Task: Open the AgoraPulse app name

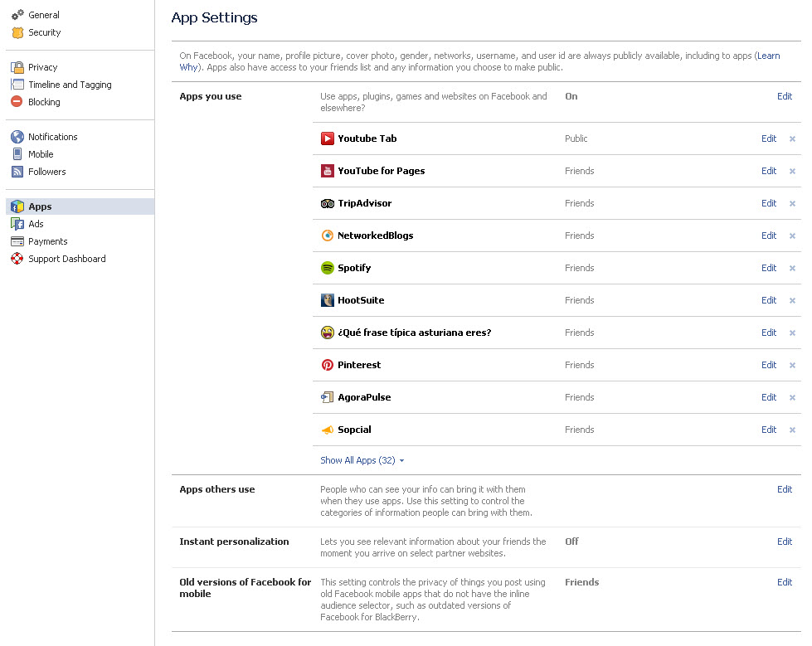Action: 364,397
